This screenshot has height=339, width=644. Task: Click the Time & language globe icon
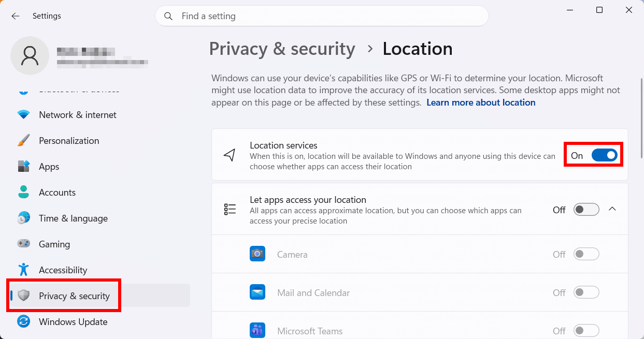pyautogui.click(x=23, y=218)
